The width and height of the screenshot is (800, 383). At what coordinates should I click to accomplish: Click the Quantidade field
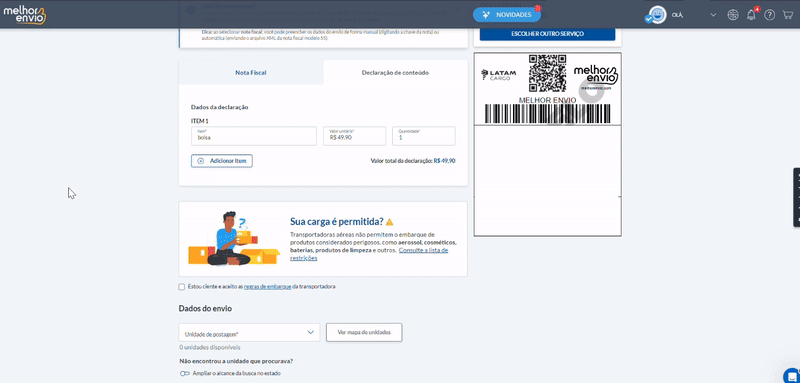click(423, 136)
